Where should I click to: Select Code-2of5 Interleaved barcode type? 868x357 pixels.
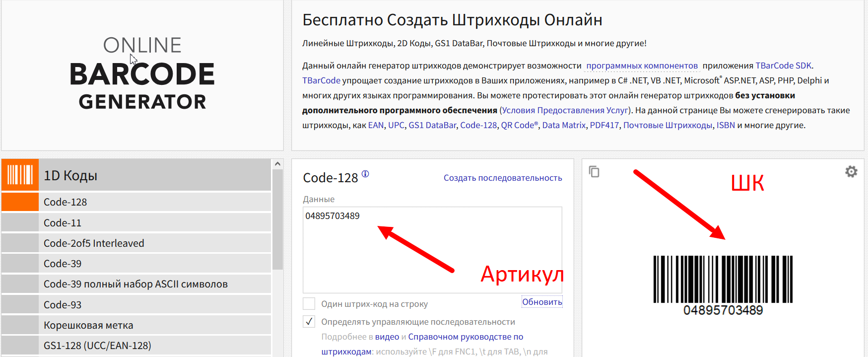94,243
